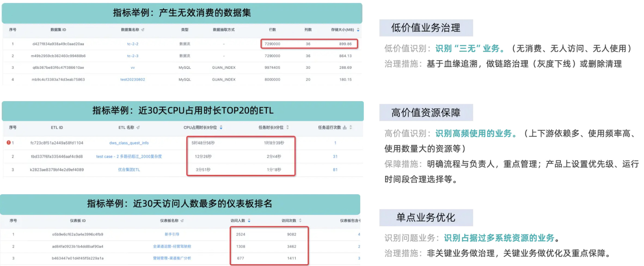Click the chart icon beside 任务运行次数

(345, 128)
